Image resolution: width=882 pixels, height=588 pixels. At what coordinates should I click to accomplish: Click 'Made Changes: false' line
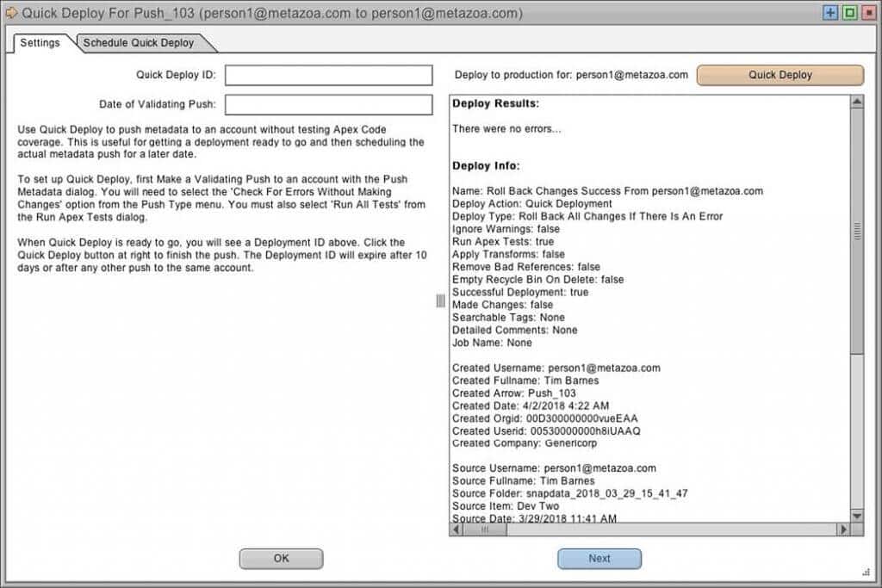click(502, 305)
